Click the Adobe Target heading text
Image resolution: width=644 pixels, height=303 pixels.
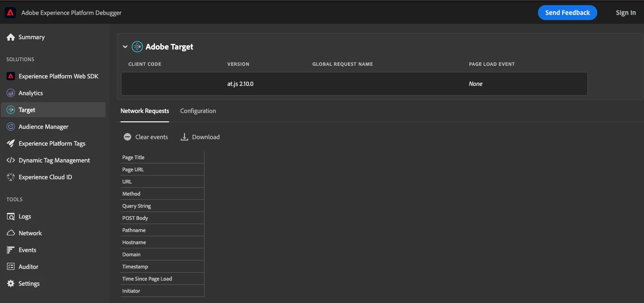click(x=170, y=47)
